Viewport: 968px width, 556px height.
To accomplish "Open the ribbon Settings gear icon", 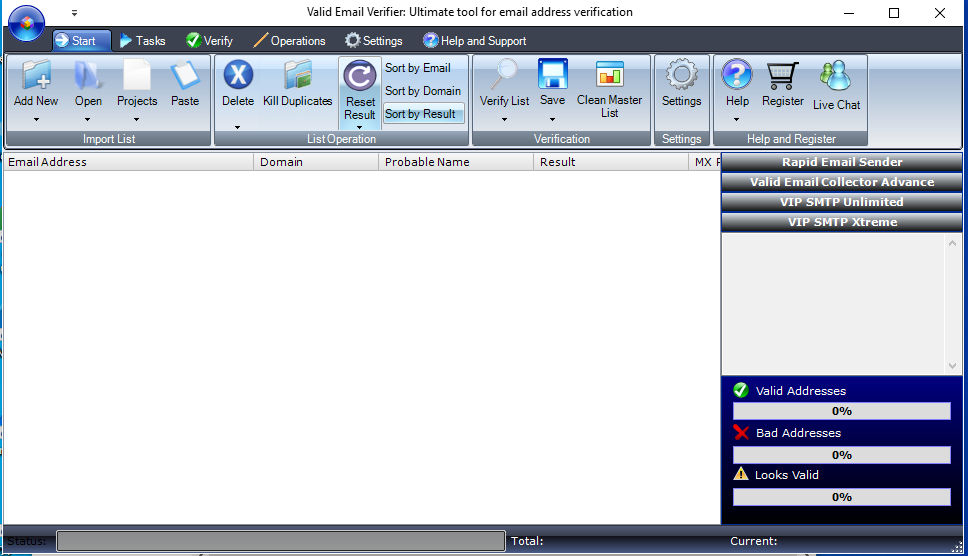I will [682, 75].
